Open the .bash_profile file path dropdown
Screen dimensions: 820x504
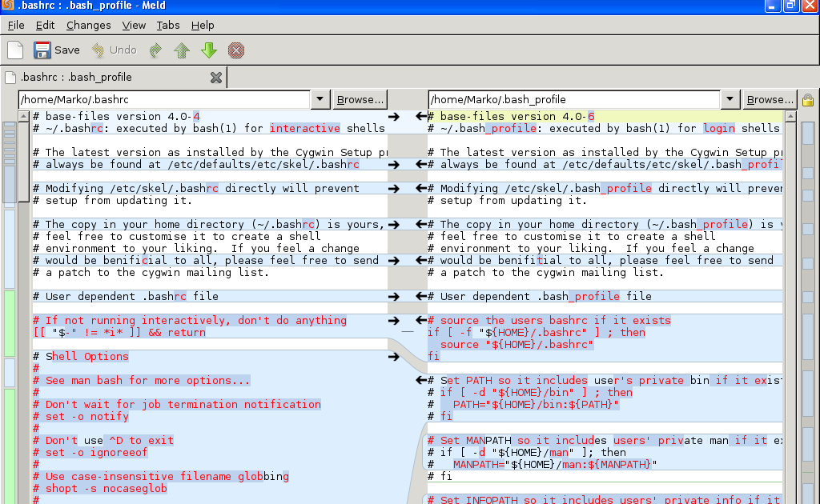[x=730, y=98]
